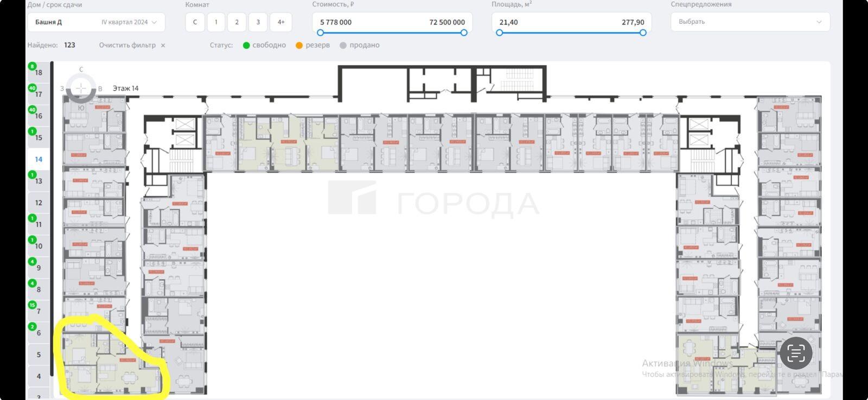The height and width of the screenshot is (400, 868).
Task: Click the свободно green status indicator
Action: pos(246,46)
